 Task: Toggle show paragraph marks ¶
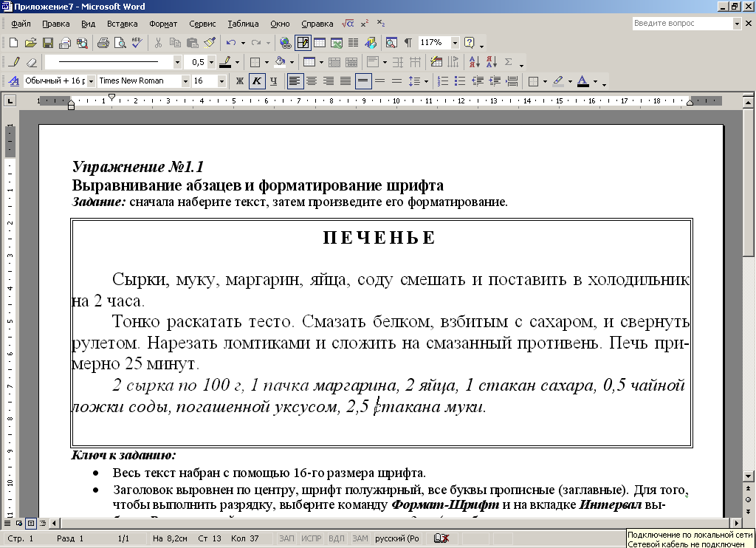tap(408, 43)
